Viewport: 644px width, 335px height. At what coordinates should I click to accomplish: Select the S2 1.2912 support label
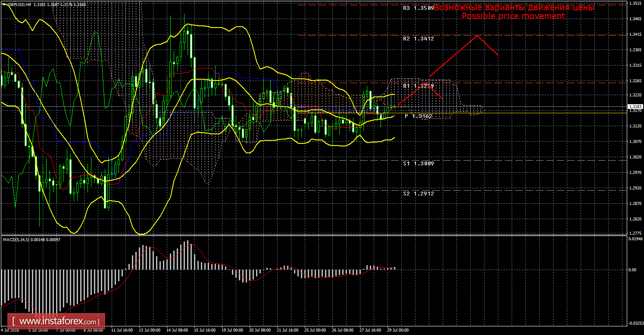[418, 194]
